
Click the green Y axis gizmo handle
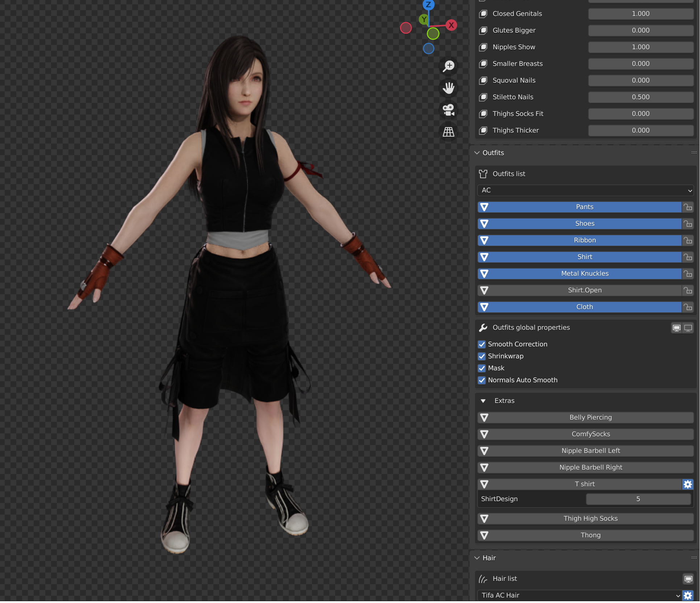tap(424, 19)
